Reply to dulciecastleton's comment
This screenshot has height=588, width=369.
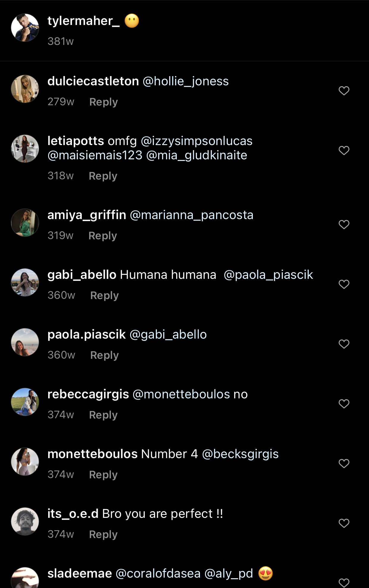tap(103, 102)
